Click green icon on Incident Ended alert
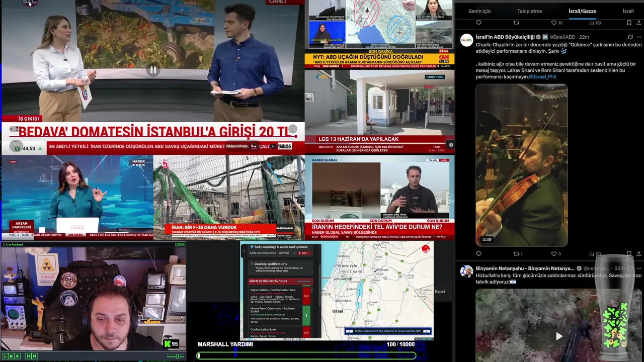The height and width of the screenshot is (362, 644). 306,315
